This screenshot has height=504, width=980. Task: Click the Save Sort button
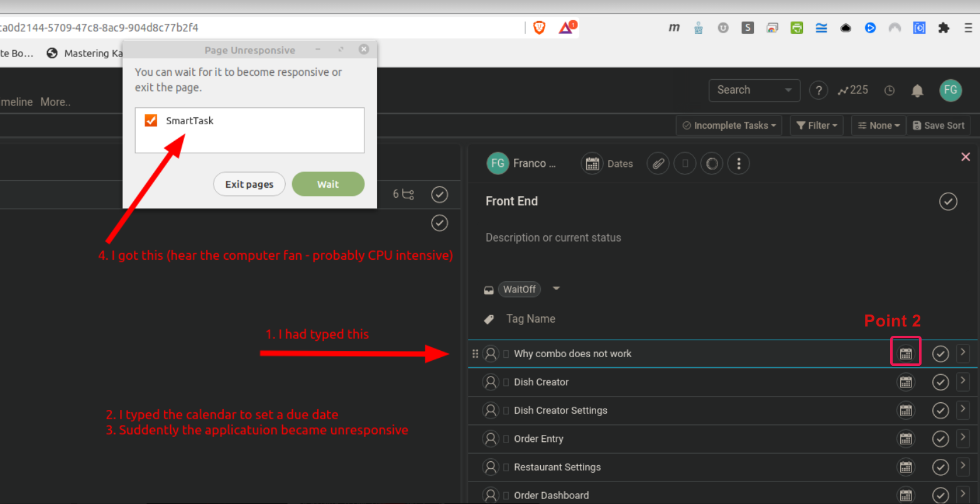939,126
